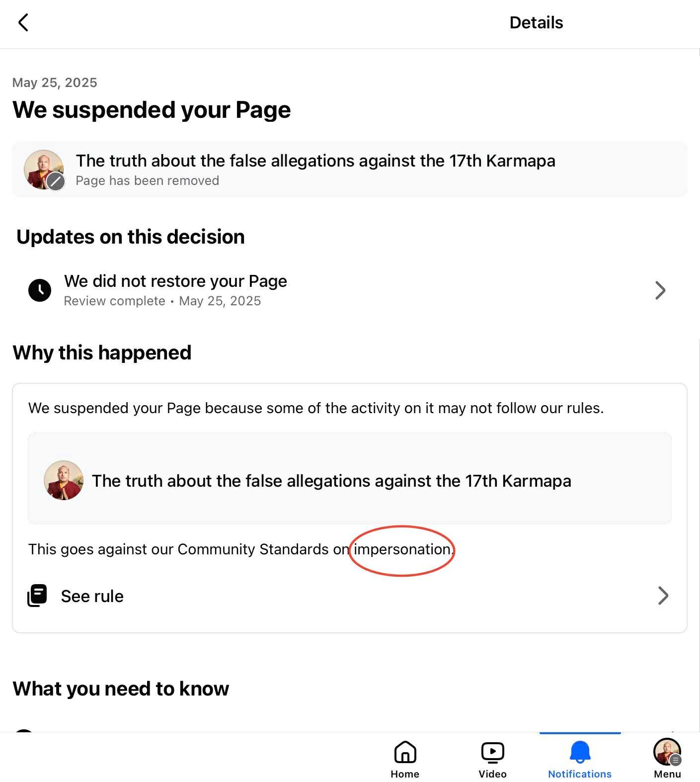Viewport: 700px width, 782px height.
Task: Open 'We did not restore your Page' update
Action: [x=175, y=281]
